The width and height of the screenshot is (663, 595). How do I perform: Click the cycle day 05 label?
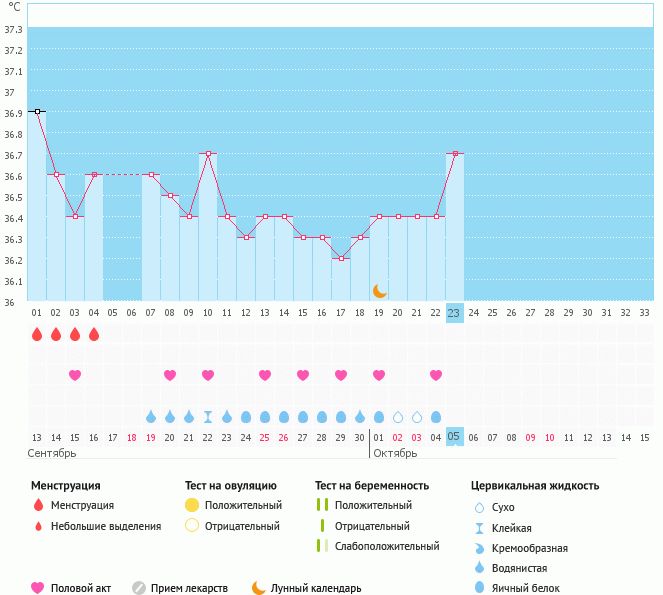pos(112,313)
